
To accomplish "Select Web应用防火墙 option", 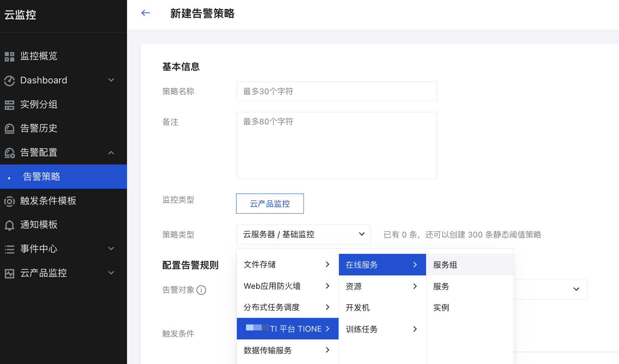I will [288, 286].
